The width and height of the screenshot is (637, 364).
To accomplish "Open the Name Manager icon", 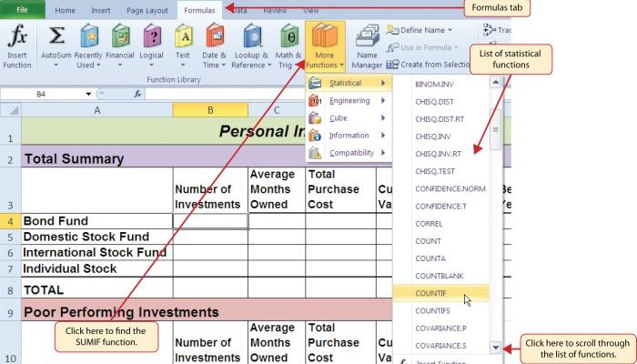I will point(367,36).
